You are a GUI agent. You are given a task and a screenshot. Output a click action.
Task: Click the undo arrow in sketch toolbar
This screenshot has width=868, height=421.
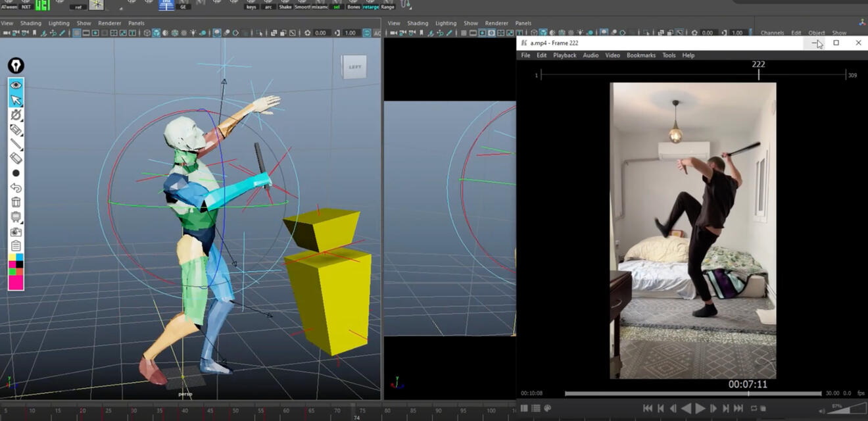tap(16, 188)
